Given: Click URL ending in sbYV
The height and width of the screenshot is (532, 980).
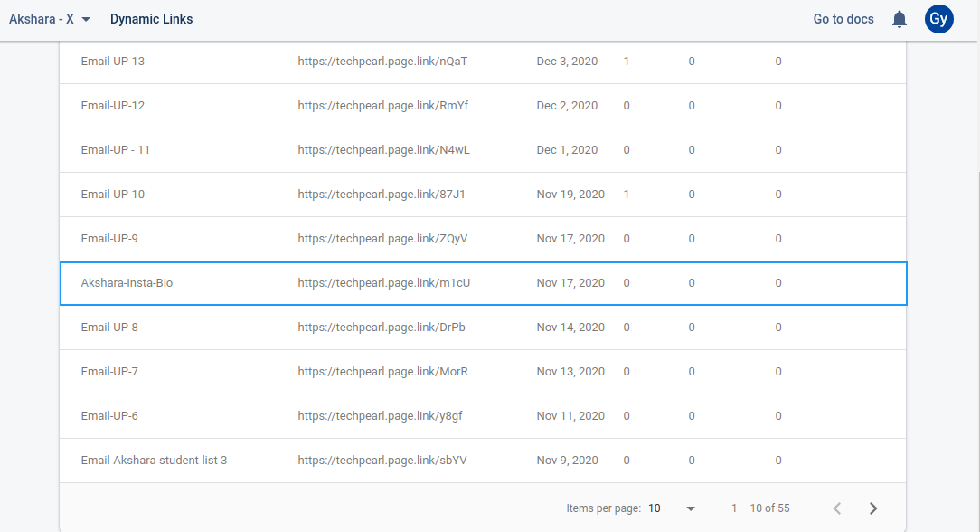Looking at the screenshot, I should (382, 461).
